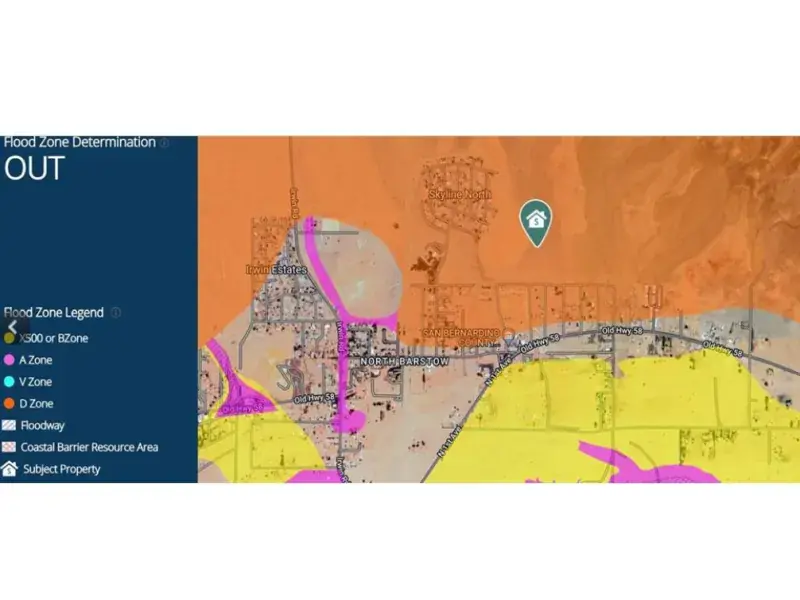The width and height of the screenshot is (800, 600).
Task: Click the Flood Zone Legend heading
Action: (55, 313)
